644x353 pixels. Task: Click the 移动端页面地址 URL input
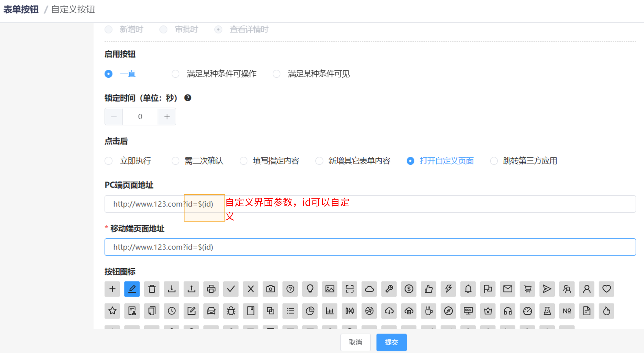click(370, 247)
